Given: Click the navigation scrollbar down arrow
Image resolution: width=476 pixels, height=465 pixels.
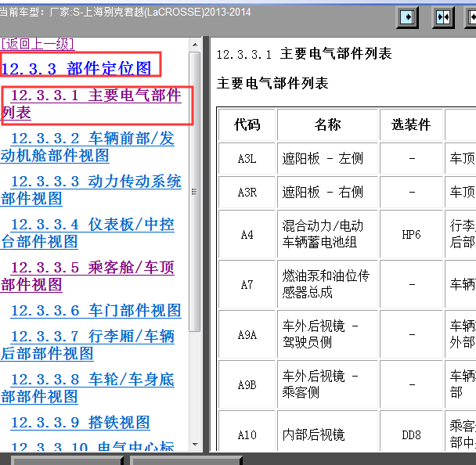Looking at the screenshot, I should tap(195, 445).
